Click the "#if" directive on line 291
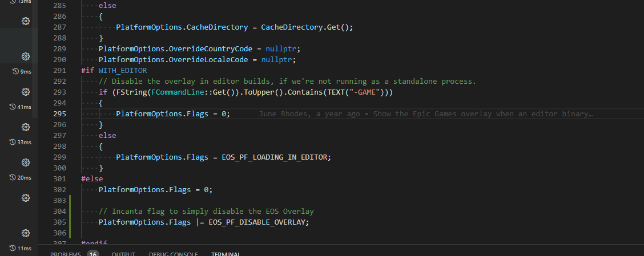Image resolution: width=644 pixels, height=256 pixels. tap(87, 71)
